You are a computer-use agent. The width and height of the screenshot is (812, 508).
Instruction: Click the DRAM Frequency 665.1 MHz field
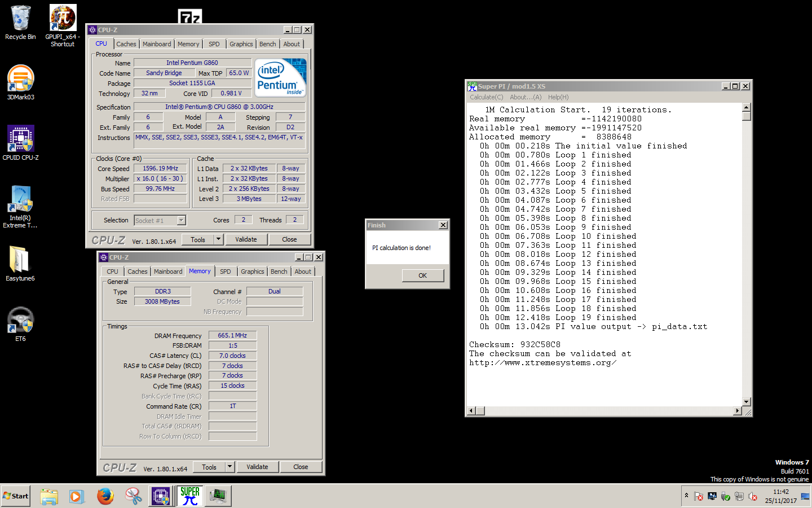click(x=232, y=335)
